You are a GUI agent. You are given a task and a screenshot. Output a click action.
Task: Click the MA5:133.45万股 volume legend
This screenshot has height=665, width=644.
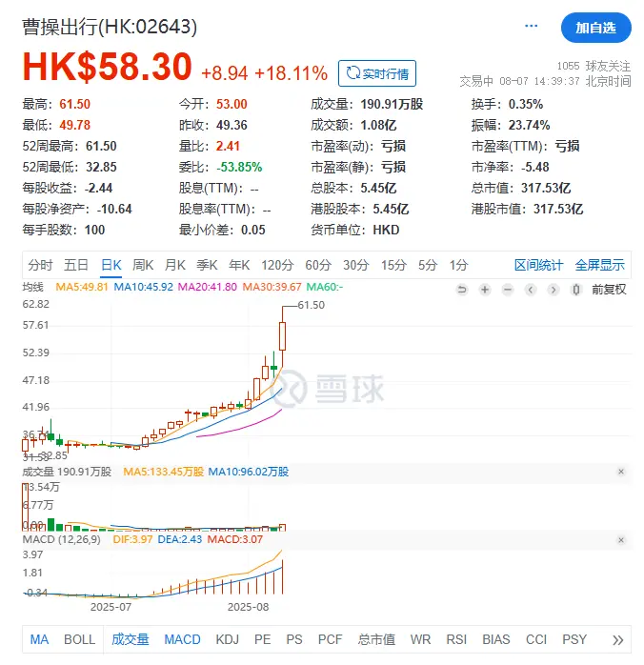[163, 472]
